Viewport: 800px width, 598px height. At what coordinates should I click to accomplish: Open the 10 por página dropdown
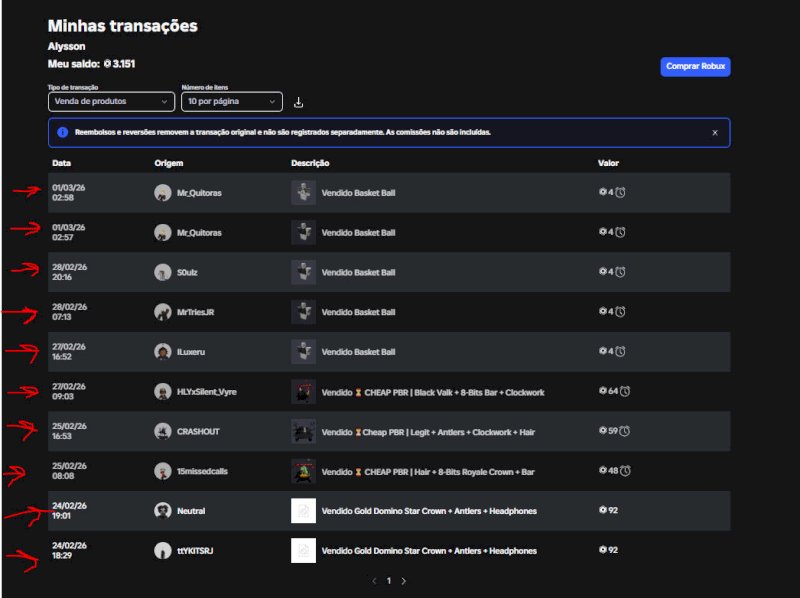(x=231, y=101)
